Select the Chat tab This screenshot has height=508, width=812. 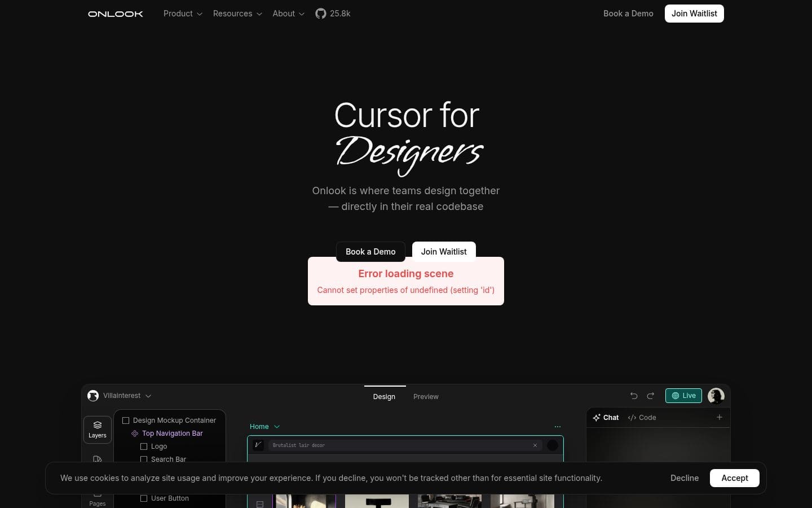pyautogui.click(x=606, y=418)
